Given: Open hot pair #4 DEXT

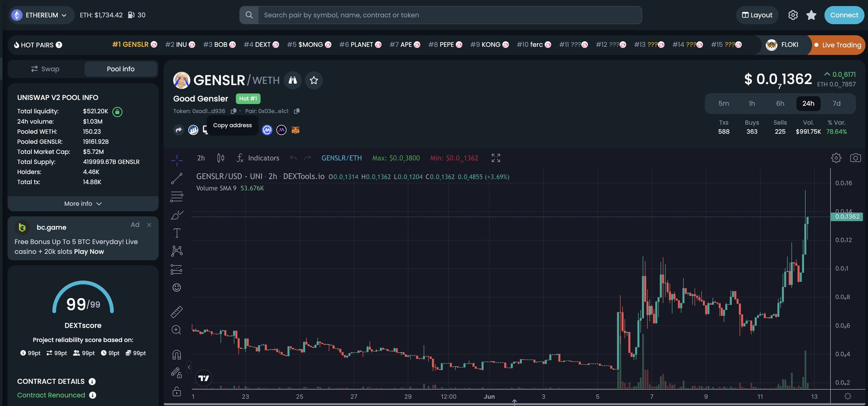Looking at the screenshot, I should 262,45.
